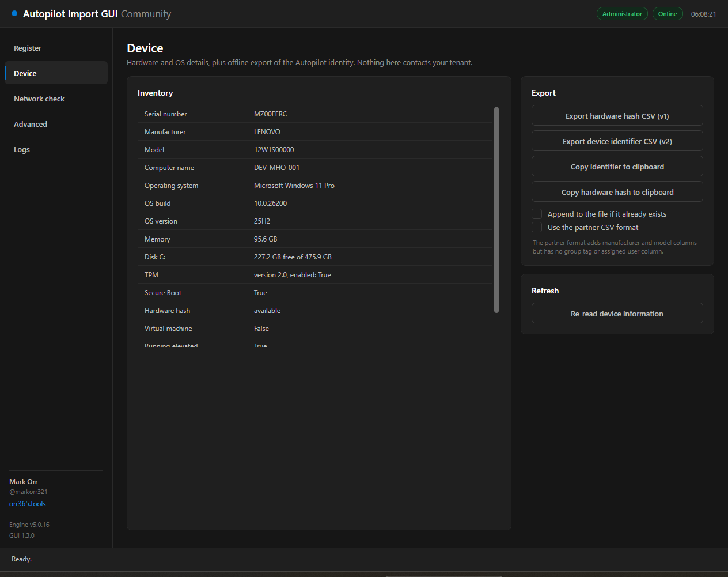The image size is (728, 577).
Task: Click Export device identifier CSV (v2)
Action: coord(617,141)
